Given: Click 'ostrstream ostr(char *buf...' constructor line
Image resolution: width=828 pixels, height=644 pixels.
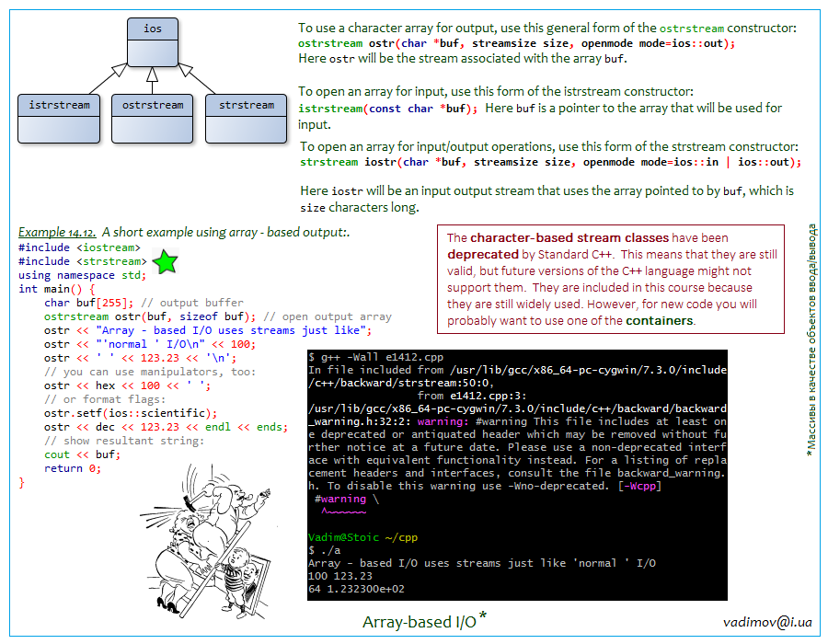Looking at the screenshot, I should [x=516, y=43].
